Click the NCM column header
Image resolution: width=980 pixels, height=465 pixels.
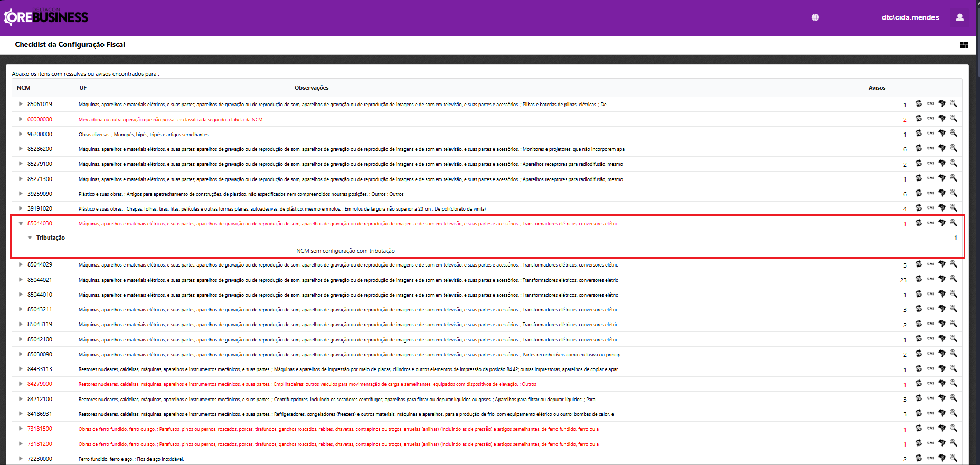[x=24, y=88]
